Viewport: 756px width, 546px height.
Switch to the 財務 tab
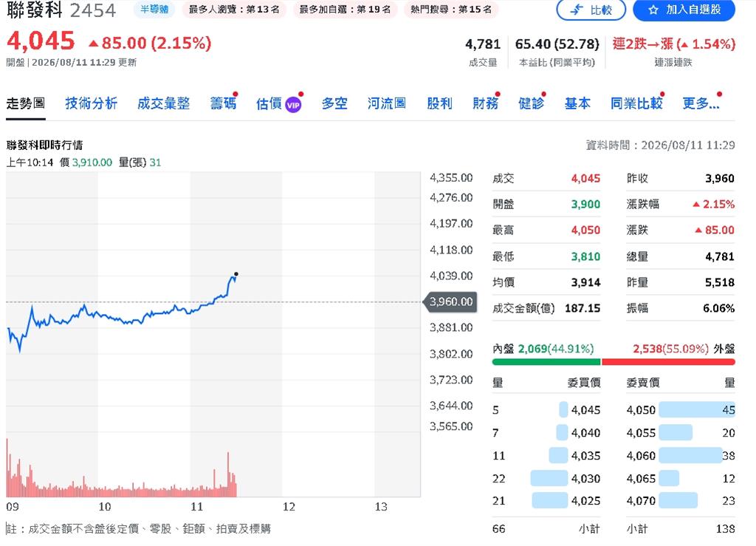(x=485, y=103)
